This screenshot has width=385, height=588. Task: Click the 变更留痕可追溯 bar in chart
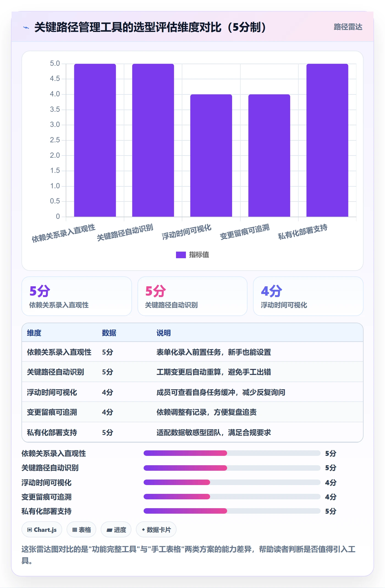269,156
